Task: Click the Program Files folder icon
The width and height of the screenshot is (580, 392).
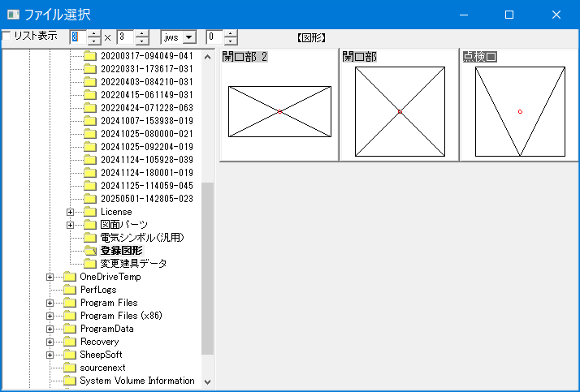Action: click(70, 303)
